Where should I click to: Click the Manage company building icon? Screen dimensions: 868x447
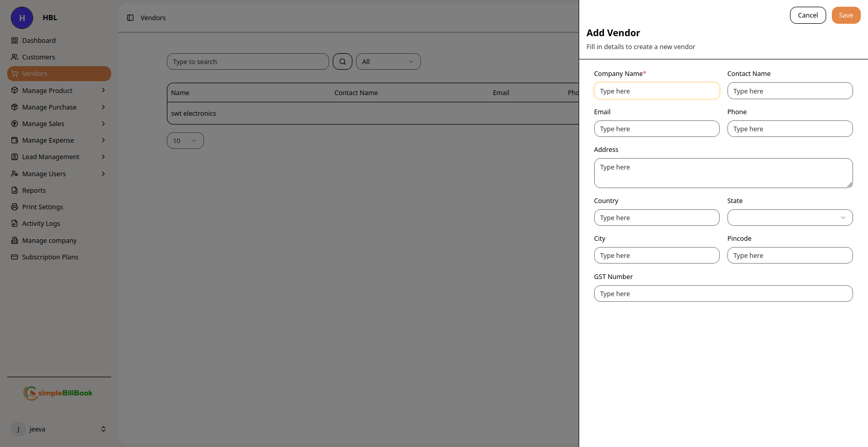(x=14, y=240)
